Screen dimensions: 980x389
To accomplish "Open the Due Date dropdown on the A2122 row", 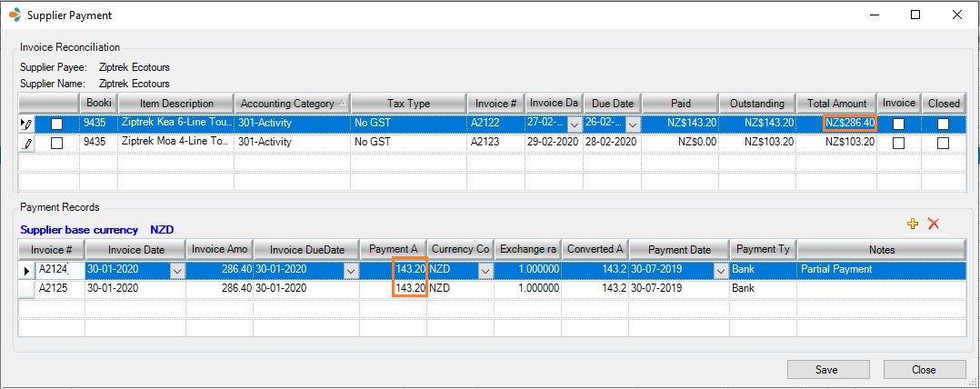I will coord(633,124).
